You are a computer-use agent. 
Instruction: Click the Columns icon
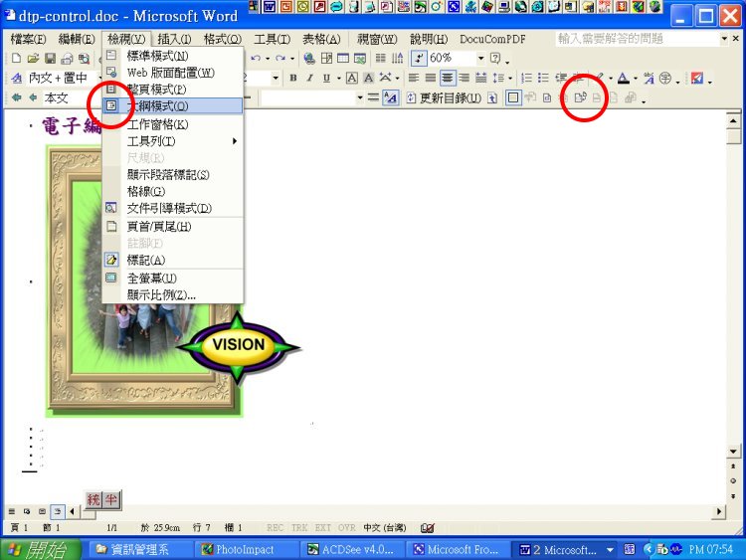click(x=381, y=59)
